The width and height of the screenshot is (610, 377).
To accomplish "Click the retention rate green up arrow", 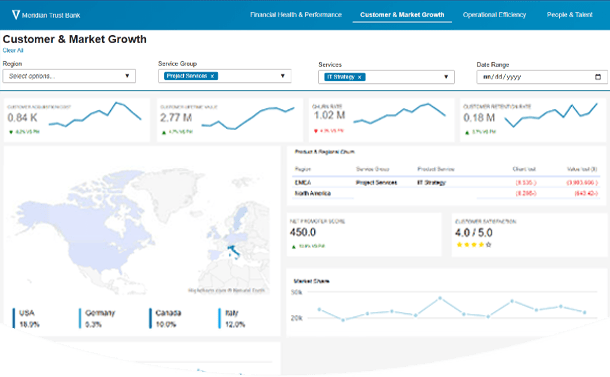I will pos(467,132).
